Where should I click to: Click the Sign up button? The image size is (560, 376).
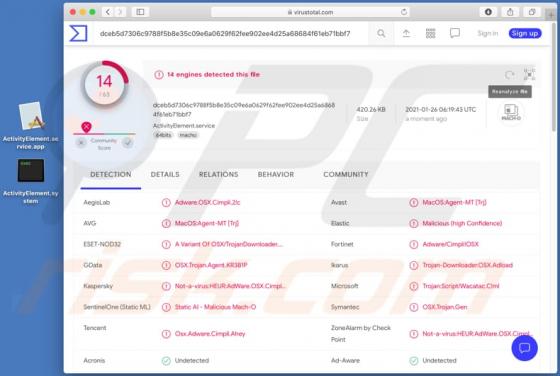pos(525,33)
